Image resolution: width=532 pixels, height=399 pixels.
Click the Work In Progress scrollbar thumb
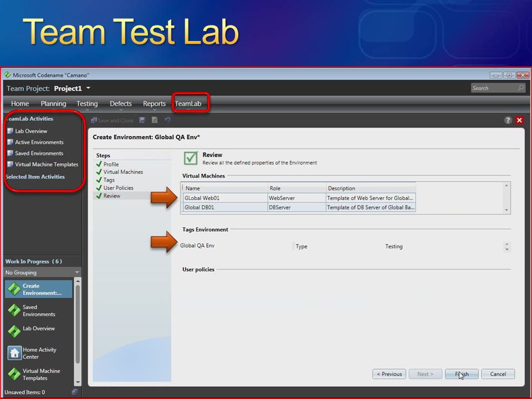coord(78,324)
